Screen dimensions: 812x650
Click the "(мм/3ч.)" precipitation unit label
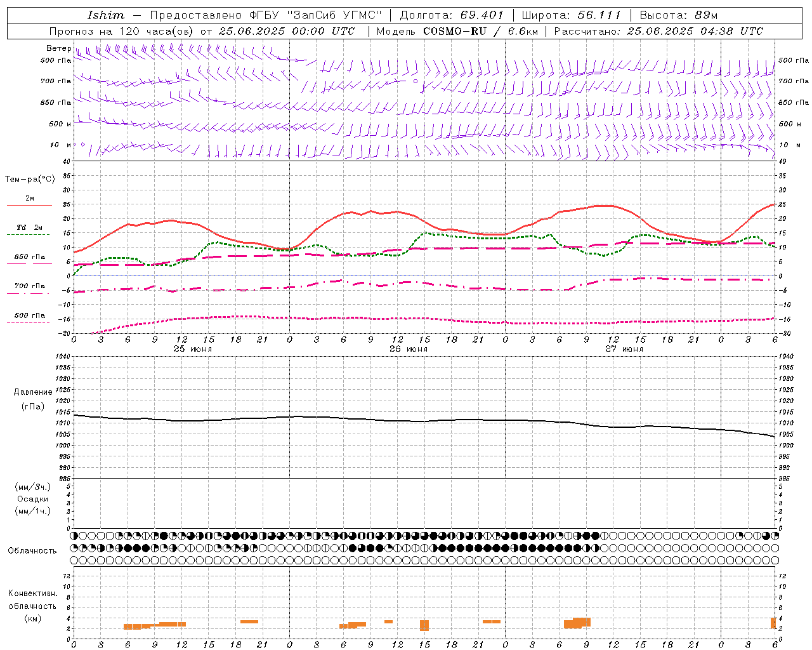click(33, 487)
